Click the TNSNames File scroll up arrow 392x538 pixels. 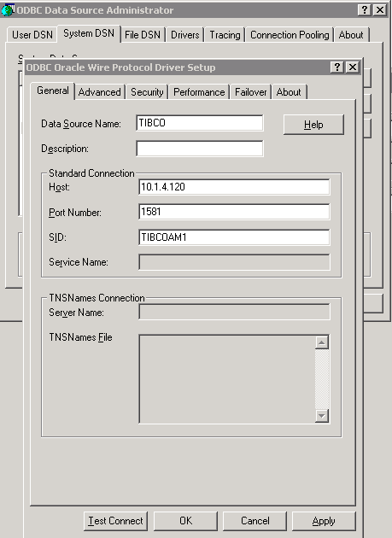(x=322, y=342)
